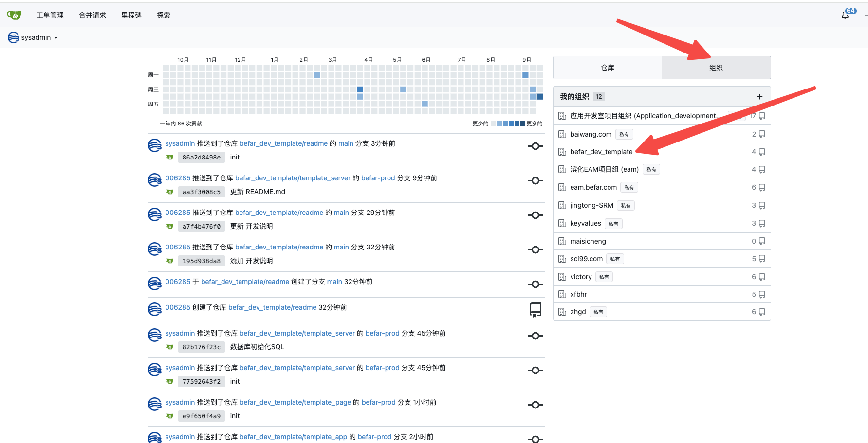Click the 私有 label beside sci99.com
Image resolution: width=868 pixels, height=443 pixels.
point(615,259)
